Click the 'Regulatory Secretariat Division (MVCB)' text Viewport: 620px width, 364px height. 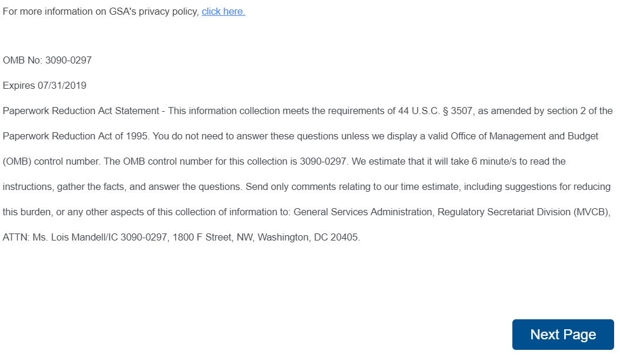pos(524,212)
